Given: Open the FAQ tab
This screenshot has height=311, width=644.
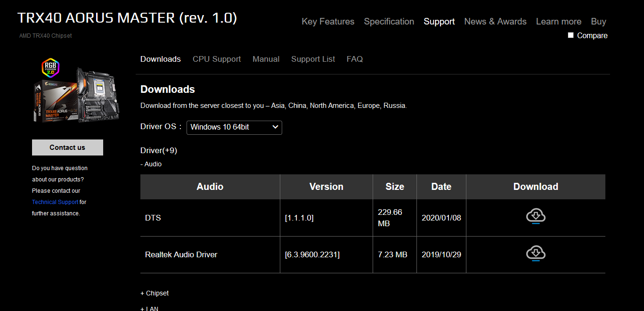Looking at the screenshot, I should (x=355, y=59).
